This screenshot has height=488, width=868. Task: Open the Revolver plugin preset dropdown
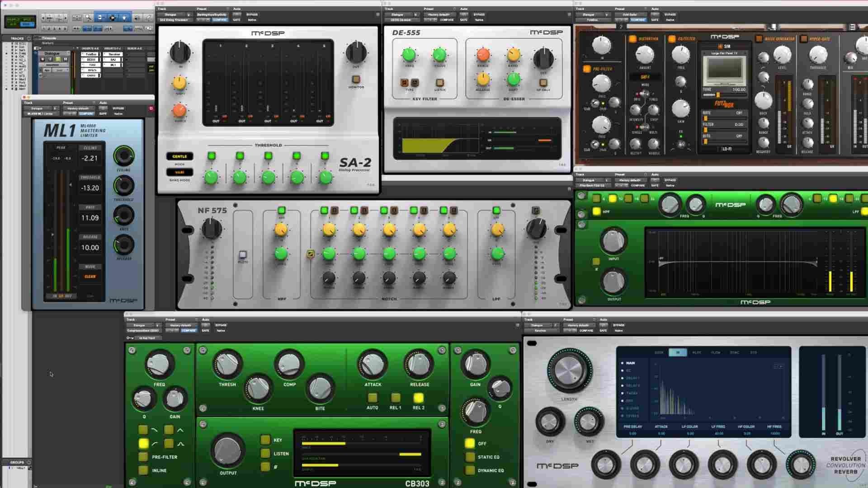pos(578,325)
